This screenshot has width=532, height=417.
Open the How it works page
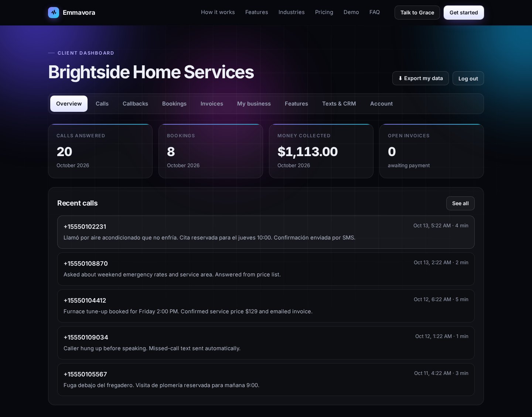218,12
